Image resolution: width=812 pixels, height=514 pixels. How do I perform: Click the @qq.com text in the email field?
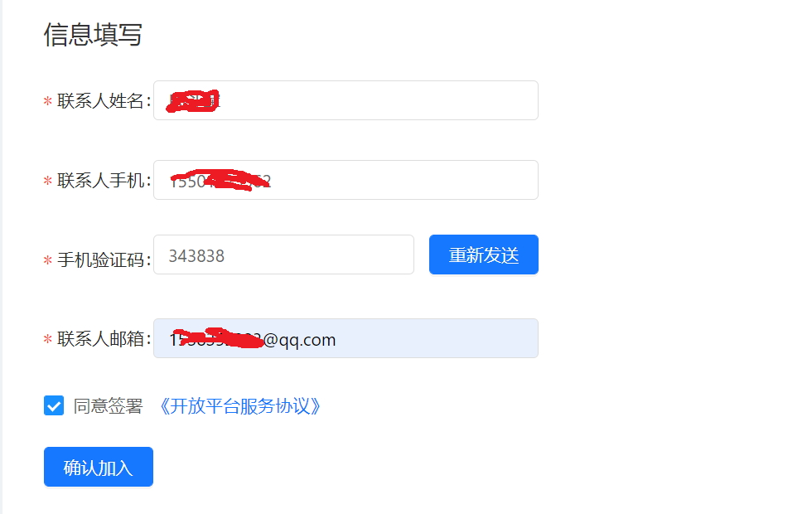[x=299, y=340]
